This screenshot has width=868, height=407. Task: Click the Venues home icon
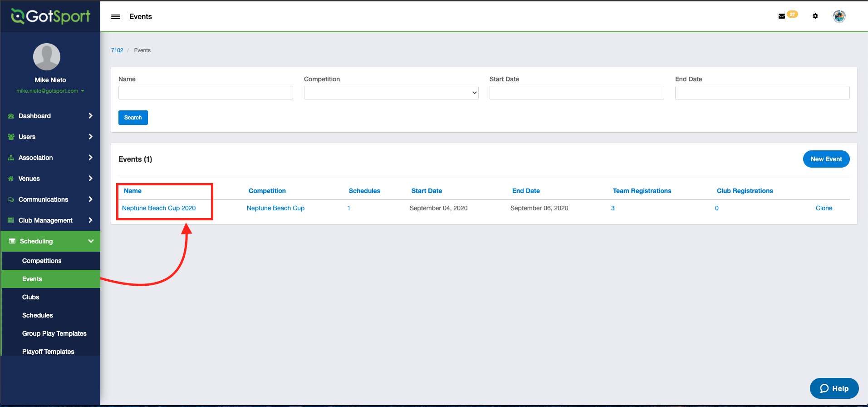pos(11,179)
